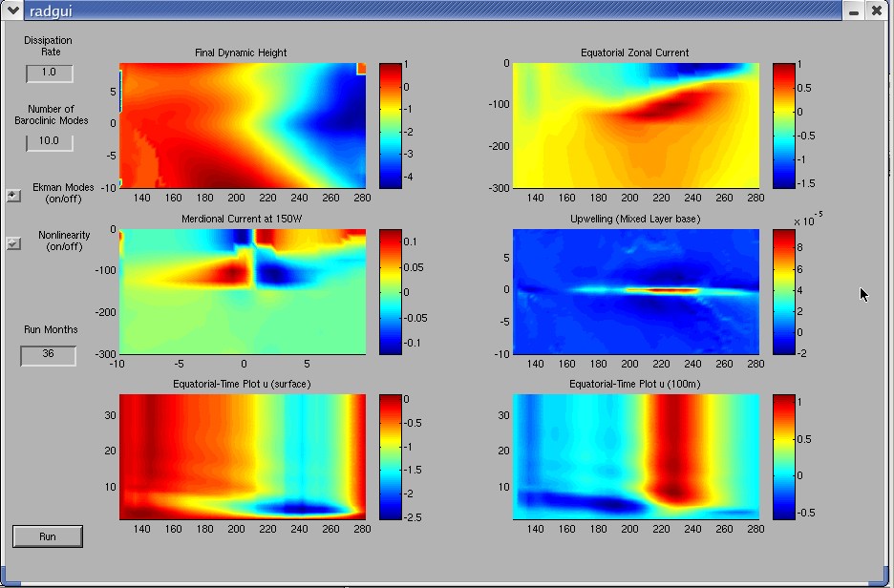Click the Final Dynamic Height plot

(243, 125)
